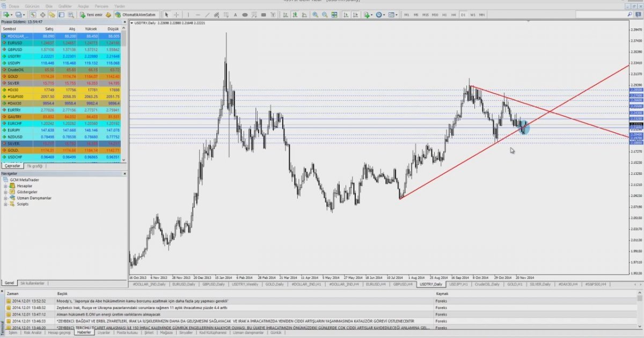Select the M1 timeframe button
Screen dimensions: 644x338
pos(406,15)
